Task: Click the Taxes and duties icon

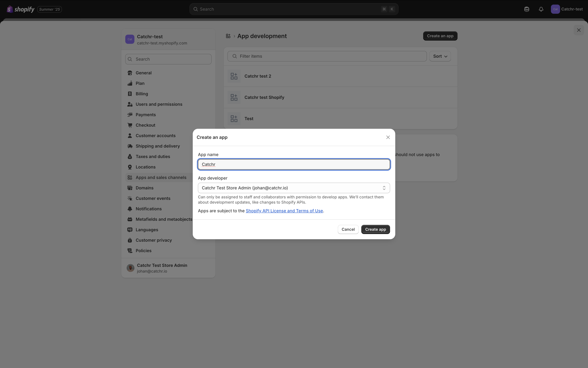Action: click(130, 157)
